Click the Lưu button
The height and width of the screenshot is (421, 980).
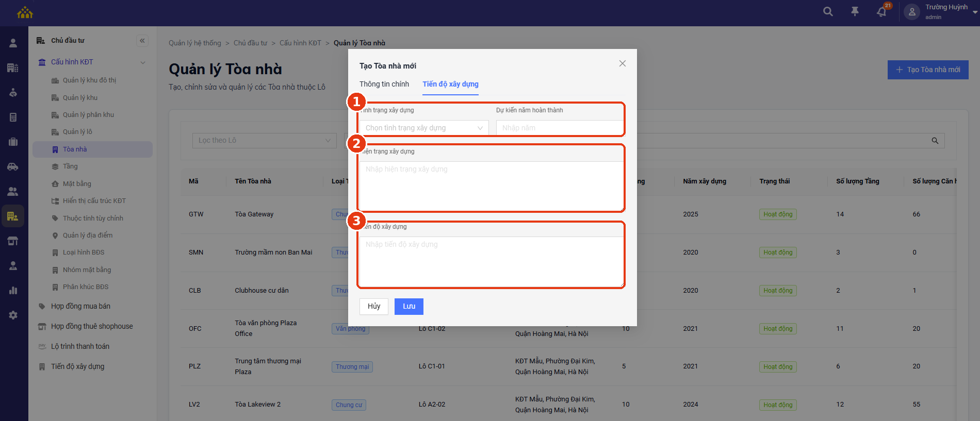409,307
